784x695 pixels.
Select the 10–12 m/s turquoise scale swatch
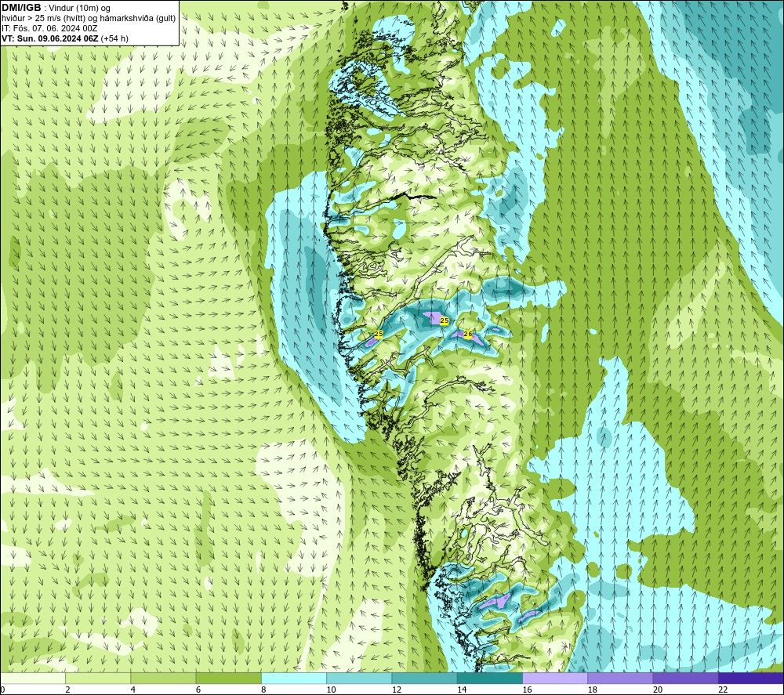click(x=359, y=678)
